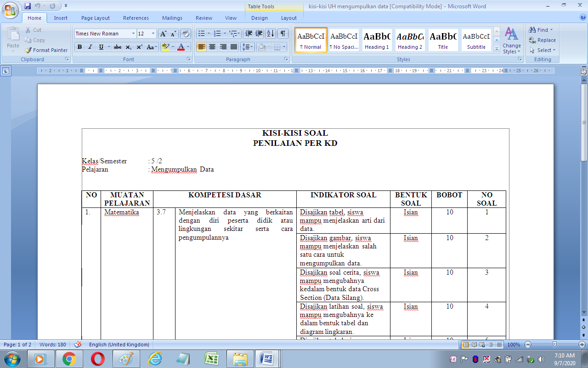Undo last action in Quick Access toolbar
Viewport: 588px width, 368px height.
pyautogui.click(x=38, y=6)
